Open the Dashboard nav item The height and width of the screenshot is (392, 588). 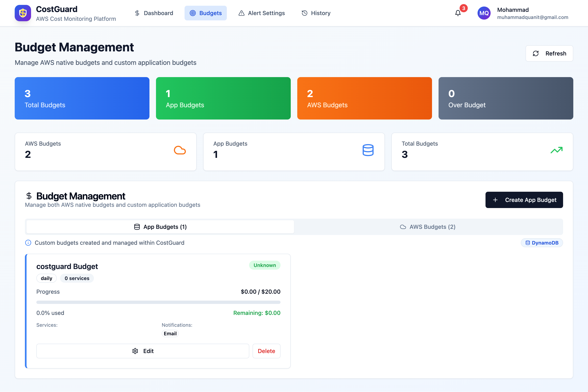tap(154, 13)
